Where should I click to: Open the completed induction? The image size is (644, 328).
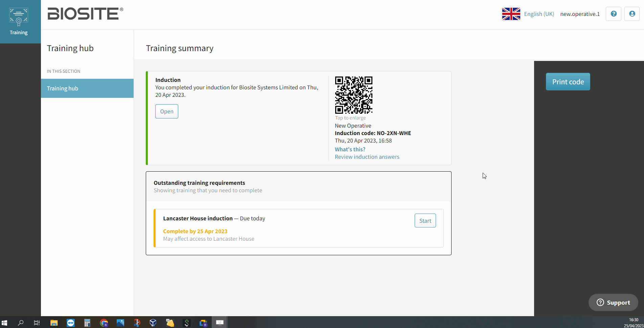coord(166,111)
